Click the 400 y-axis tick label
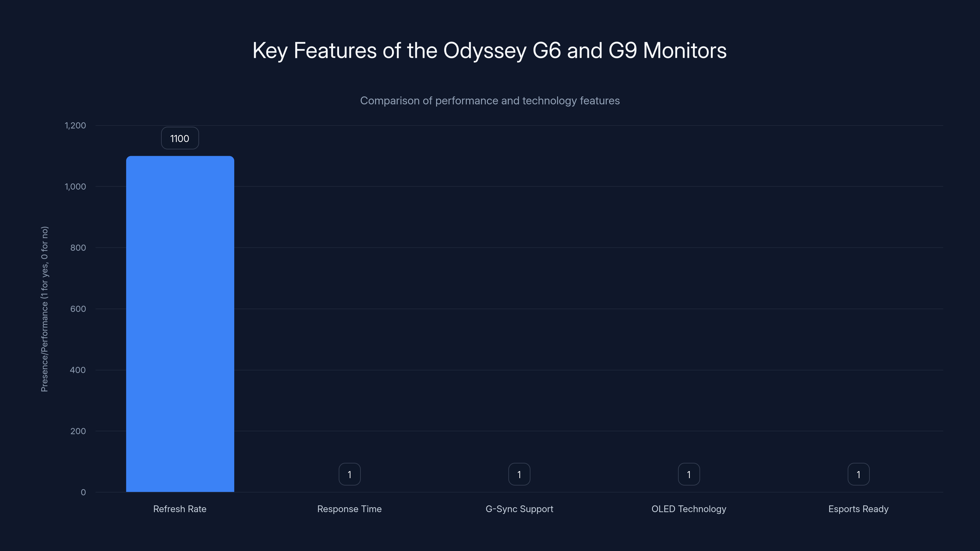The width and height of the screenshot is (980, 551). [78, 370]
